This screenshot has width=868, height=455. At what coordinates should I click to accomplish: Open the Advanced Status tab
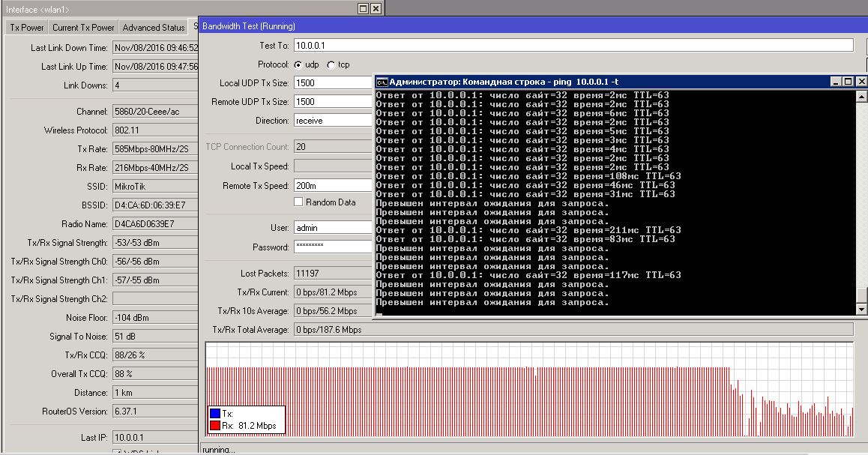pos(153,28)
